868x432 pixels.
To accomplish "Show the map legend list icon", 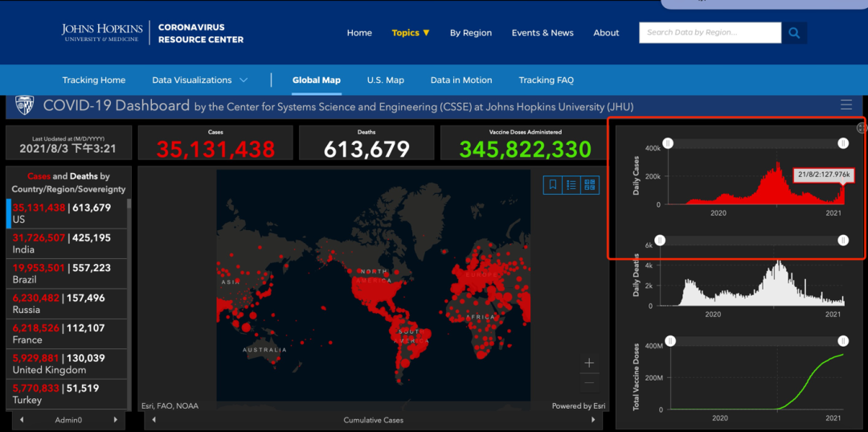I will click(x=571, y=185).
